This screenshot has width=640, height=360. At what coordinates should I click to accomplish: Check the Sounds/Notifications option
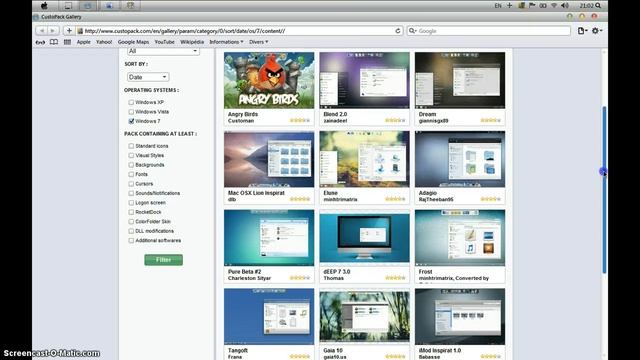(x=131, y=193)
